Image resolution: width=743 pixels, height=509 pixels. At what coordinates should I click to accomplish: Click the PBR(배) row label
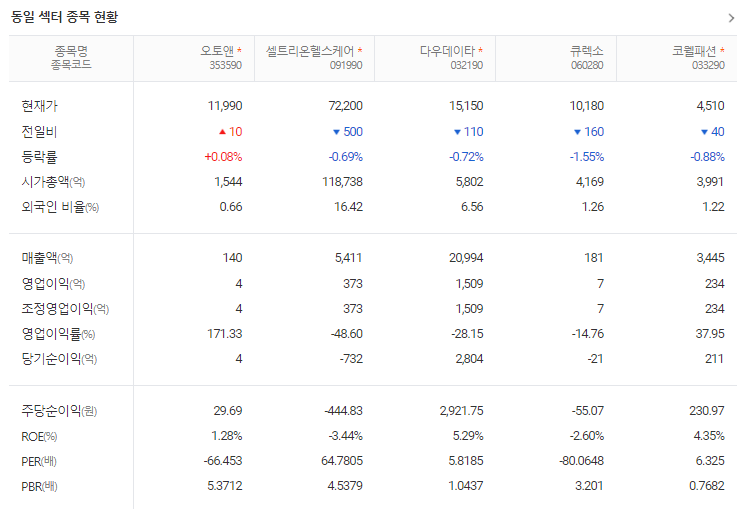[x=39, y=486]
